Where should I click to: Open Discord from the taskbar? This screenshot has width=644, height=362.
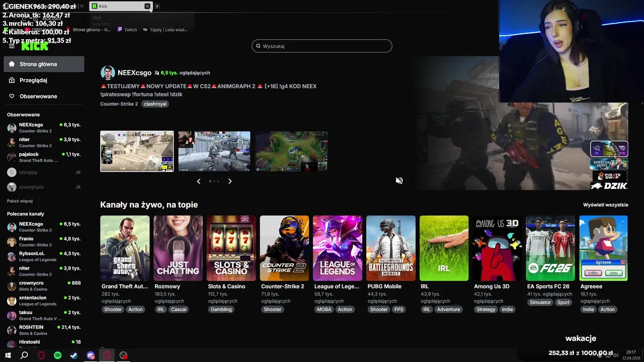coord(91,355)
